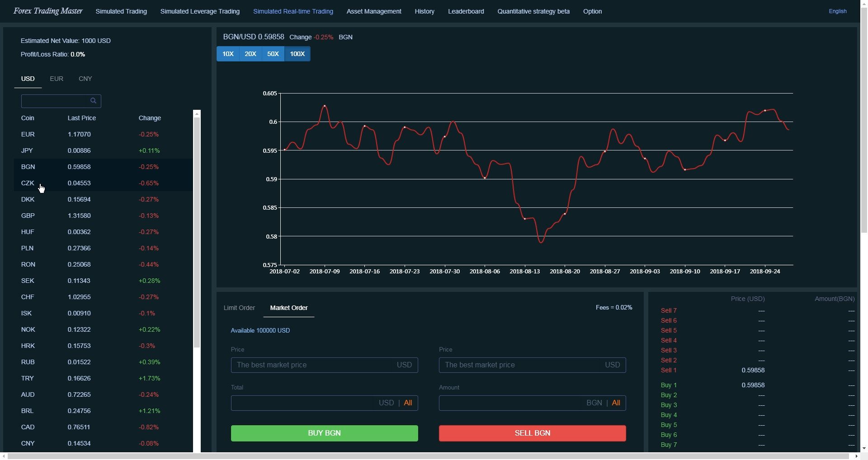
Task: Select 10X leverage
Action: [x=228, y=54]
